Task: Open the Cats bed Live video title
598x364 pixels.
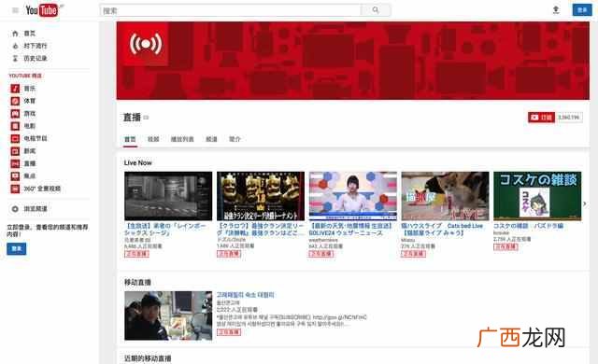Action: (x=442, y=230)
